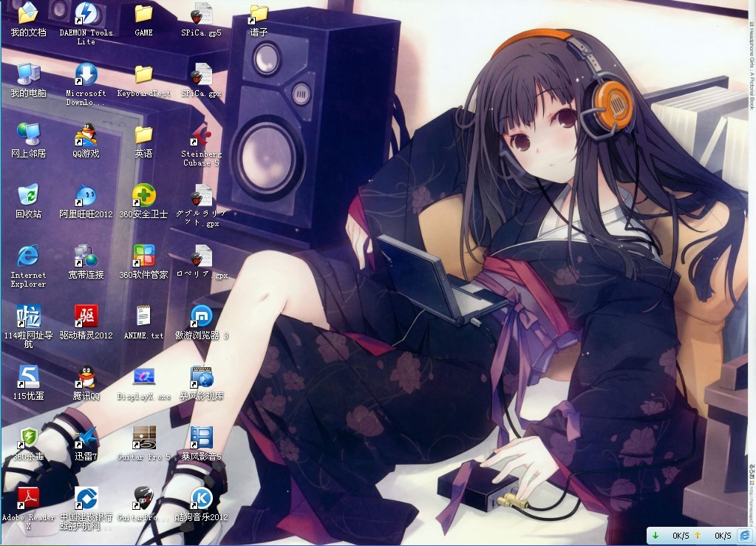Click the 0K/S download speed reading
Screen dimensions: 756x546
pos(681,536)
